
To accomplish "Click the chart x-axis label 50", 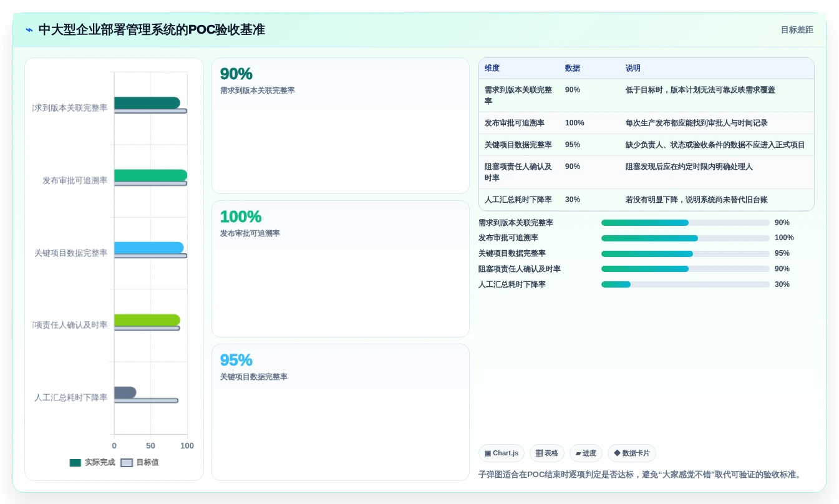I will [150, 445].
